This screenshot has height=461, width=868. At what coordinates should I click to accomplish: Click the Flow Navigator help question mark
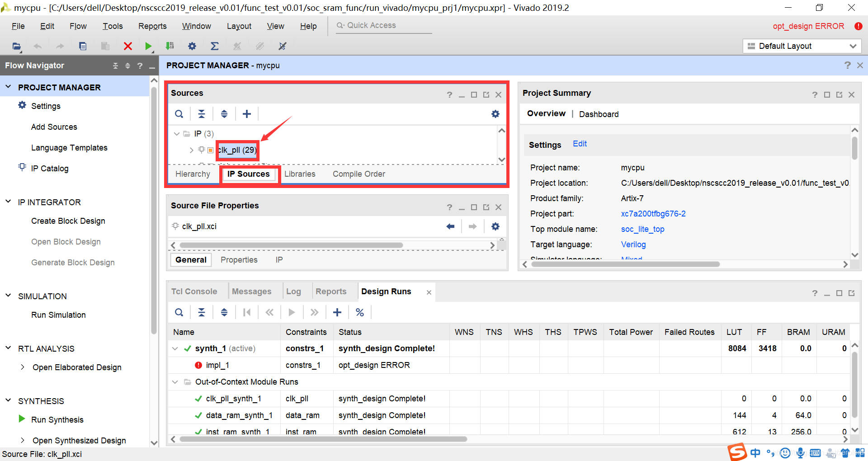click(140, 66)
